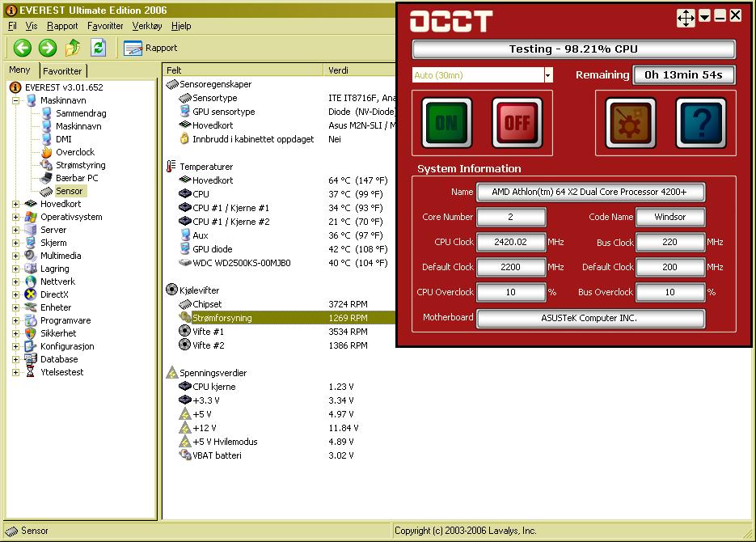
Task: Expand the Nettverk tree node
Action: point(16,282)
